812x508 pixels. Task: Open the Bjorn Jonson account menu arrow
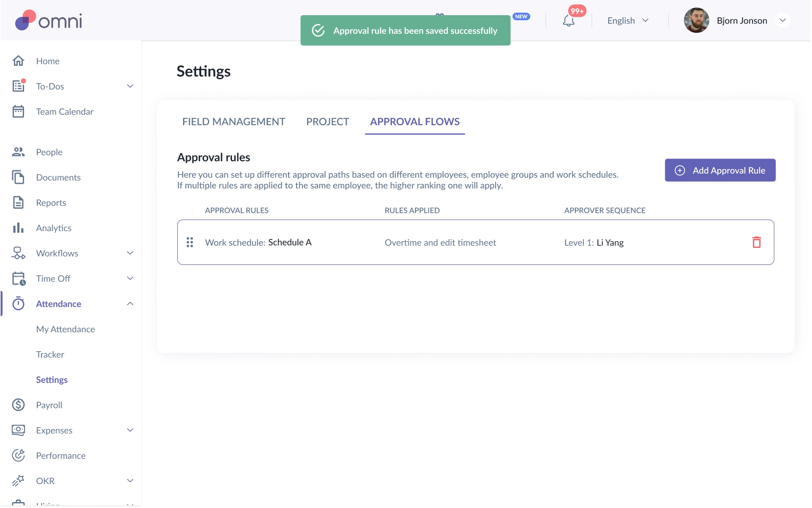782,21
